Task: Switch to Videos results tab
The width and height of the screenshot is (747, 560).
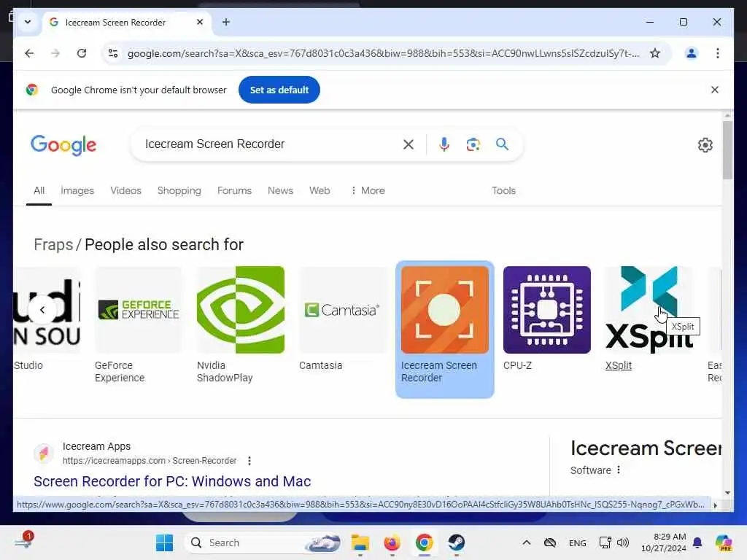Action: click(125, 190)
